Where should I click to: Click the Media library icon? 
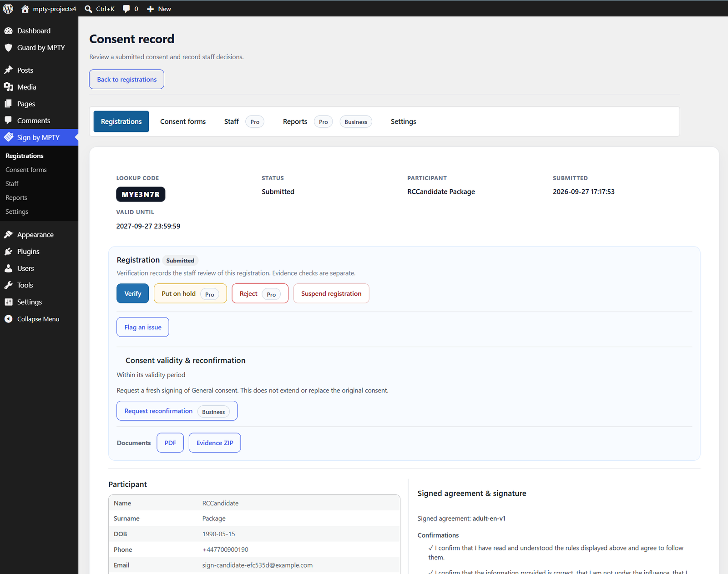tap(8, 87)
